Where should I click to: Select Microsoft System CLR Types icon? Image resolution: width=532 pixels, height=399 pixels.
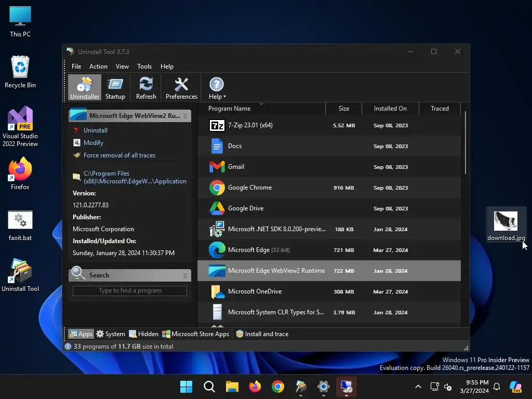217,312
